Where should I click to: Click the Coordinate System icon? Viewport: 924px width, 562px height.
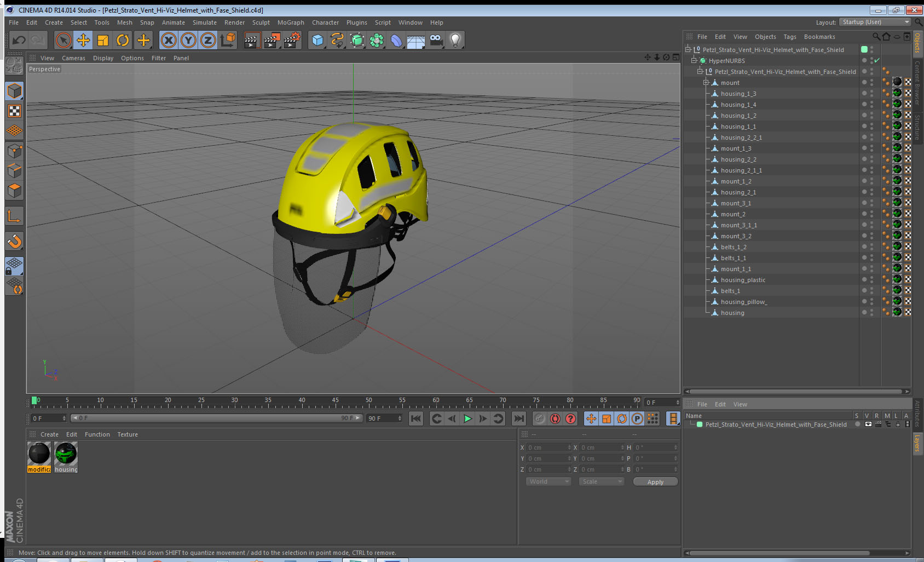(x=228, y=40)
